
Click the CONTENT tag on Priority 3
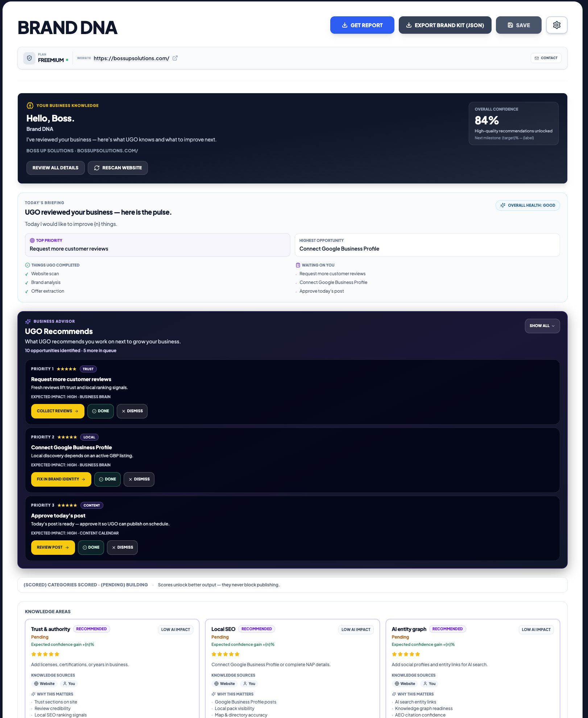92,505
